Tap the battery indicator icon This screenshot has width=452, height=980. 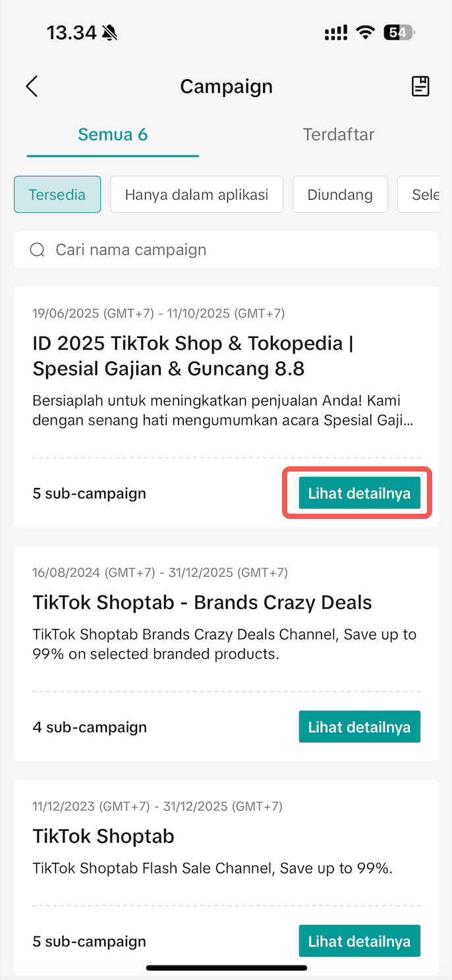click(x=398, y=33)
